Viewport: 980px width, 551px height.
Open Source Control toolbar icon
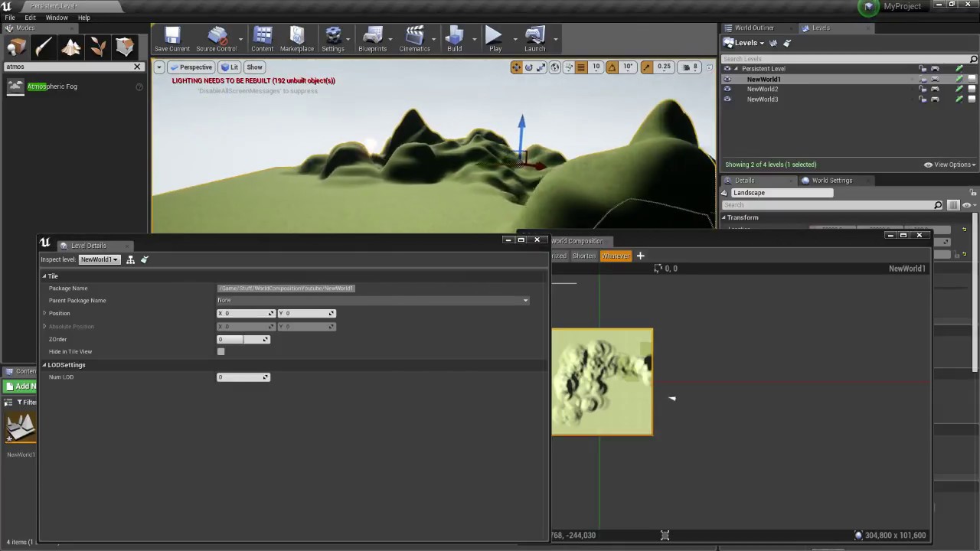click(217, 39)
